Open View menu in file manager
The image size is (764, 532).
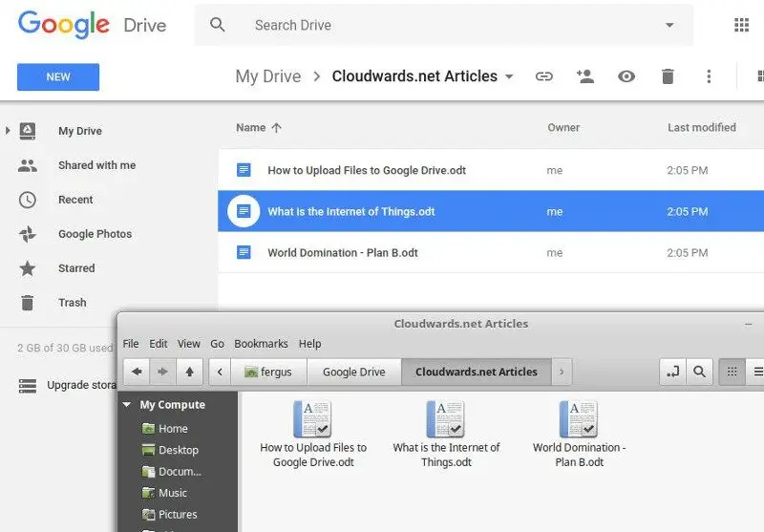[189, 344]
